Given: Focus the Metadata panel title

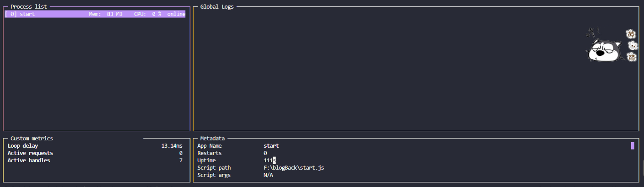Looking at the screenshot, I should (212, 138).
